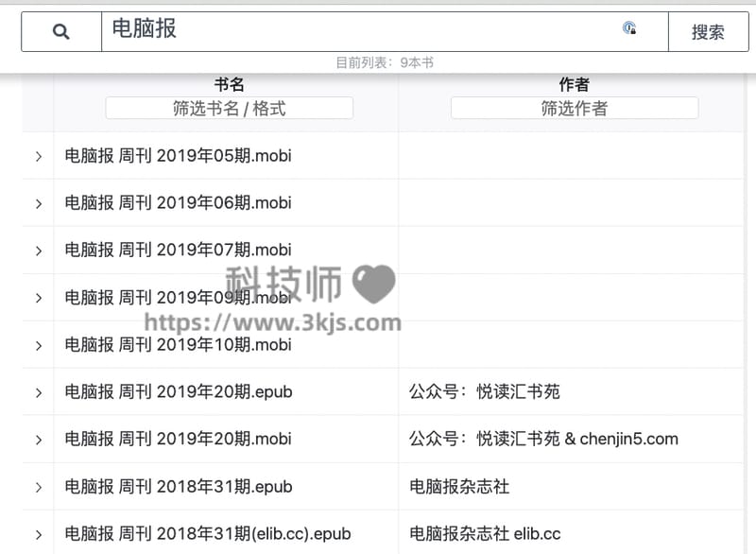Select title 电脑报 周刊 2018年31期(elib.cc).epub
756x554 pixels.
[x=208, y=534]
